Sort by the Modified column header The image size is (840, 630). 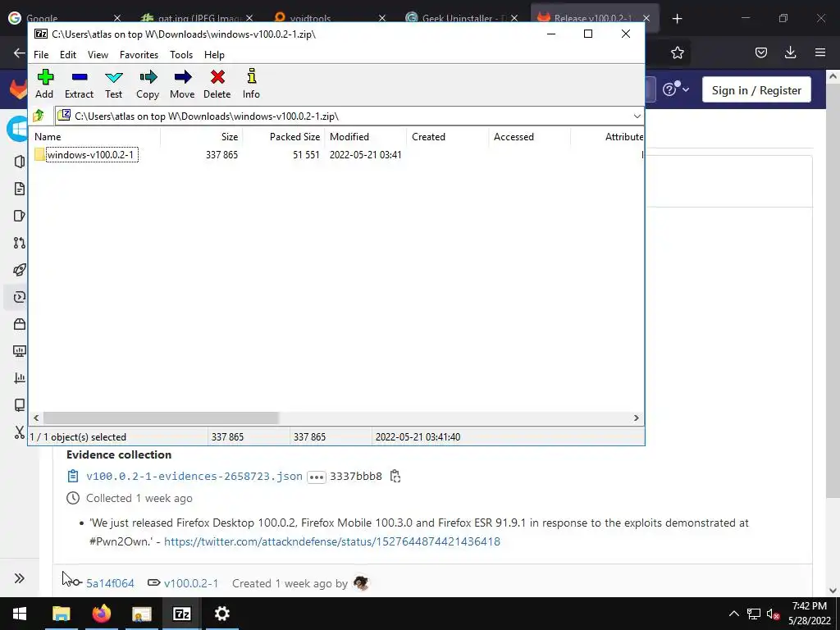coord(365,137)
